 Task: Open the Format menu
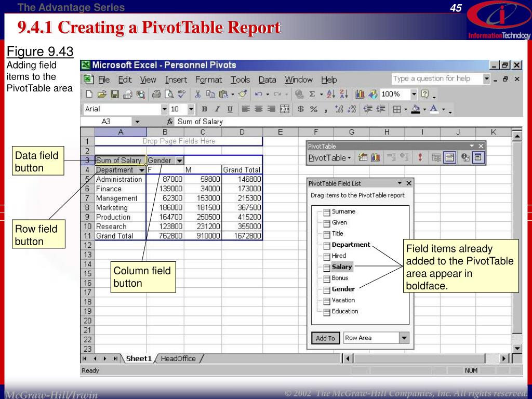click(x=208, y=79)
